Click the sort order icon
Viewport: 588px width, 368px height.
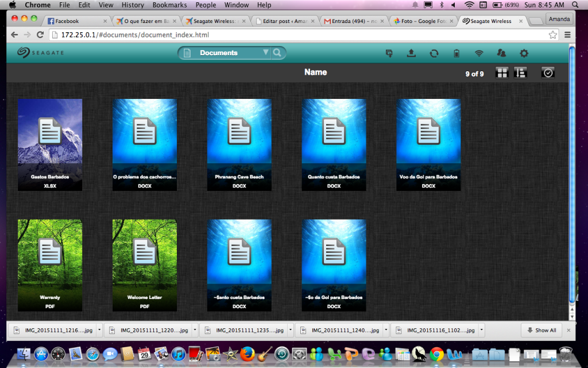(520, 73)
